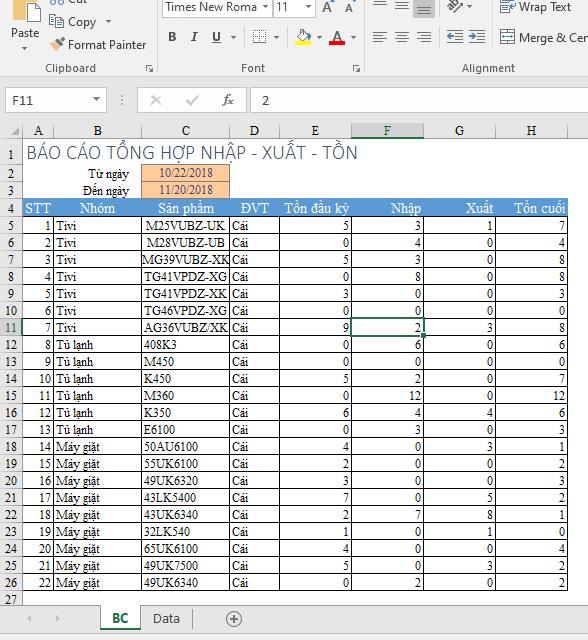
Task: Click next sheet navigation arrow
Action: tap(58, 619)
